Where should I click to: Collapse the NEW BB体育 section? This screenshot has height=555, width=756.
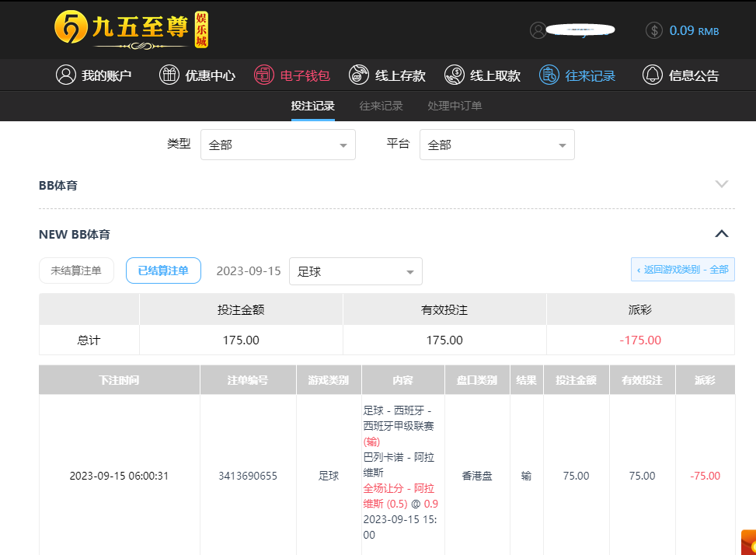[721, 234]
